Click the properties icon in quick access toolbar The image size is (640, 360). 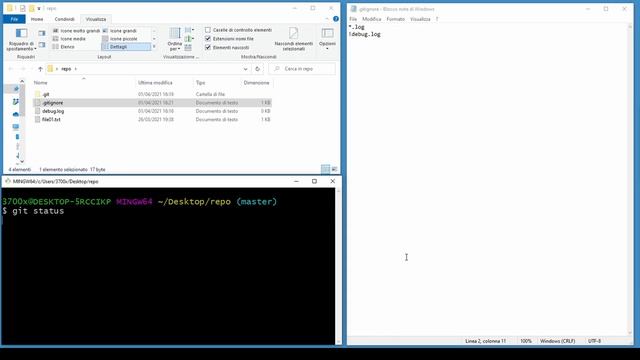(x=23, y=8)
